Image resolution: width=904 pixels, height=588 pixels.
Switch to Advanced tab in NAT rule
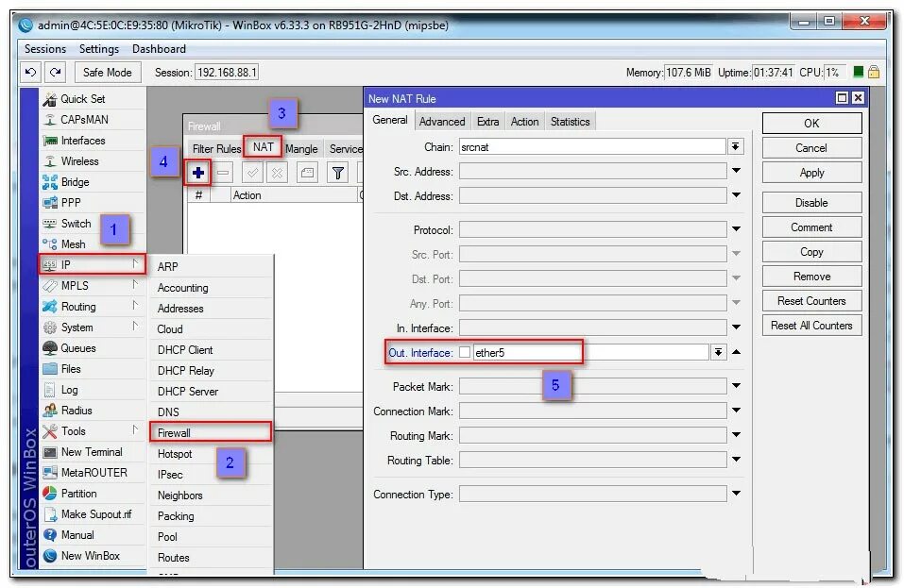click(x=442, y=122)
